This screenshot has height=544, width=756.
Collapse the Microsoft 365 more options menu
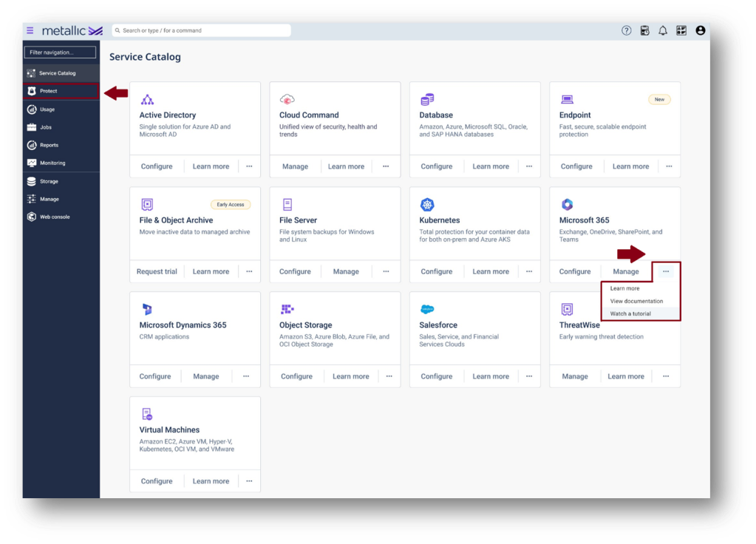pos(666,271)
